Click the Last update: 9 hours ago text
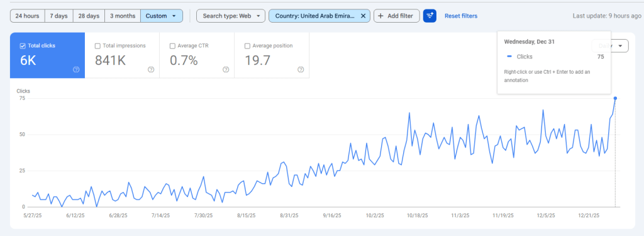Screen dimensions: 644x236 point(607,16)
